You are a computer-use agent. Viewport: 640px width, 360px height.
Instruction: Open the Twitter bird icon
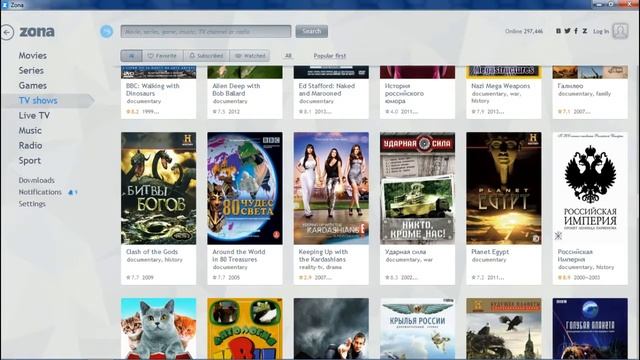click(567, 31)
